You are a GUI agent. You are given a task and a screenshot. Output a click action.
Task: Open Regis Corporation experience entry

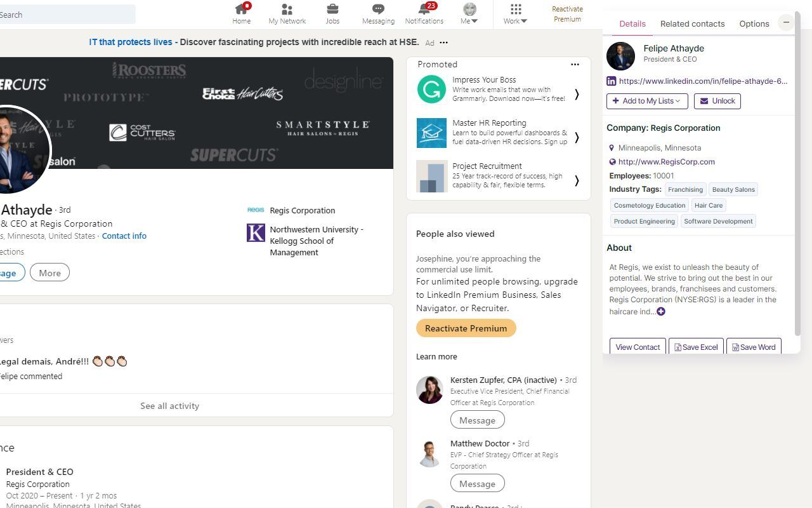tap(38, 484)
